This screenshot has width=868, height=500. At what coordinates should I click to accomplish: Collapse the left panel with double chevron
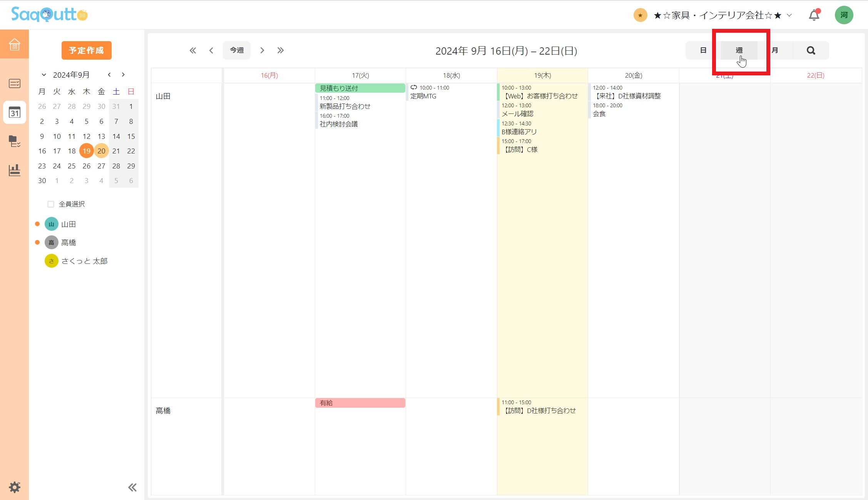pyautogui.click(x=132, y=487)
